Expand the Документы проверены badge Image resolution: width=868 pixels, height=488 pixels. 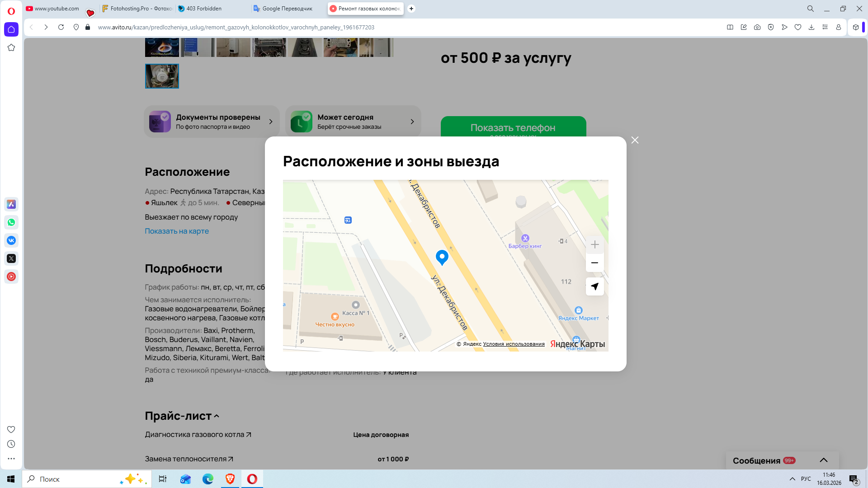click(x=271, y=122)
